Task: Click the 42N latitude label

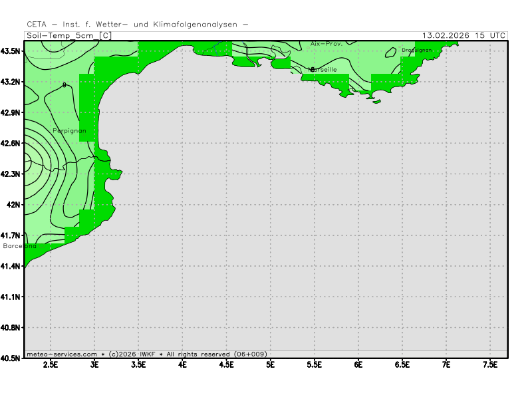Action: (14, 205)
